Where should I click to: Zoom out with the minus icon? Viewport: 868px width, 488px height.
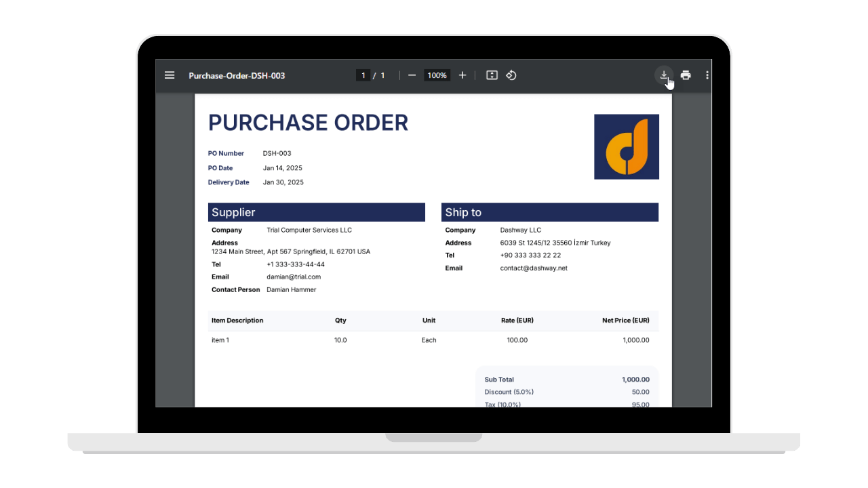(412, 75)
